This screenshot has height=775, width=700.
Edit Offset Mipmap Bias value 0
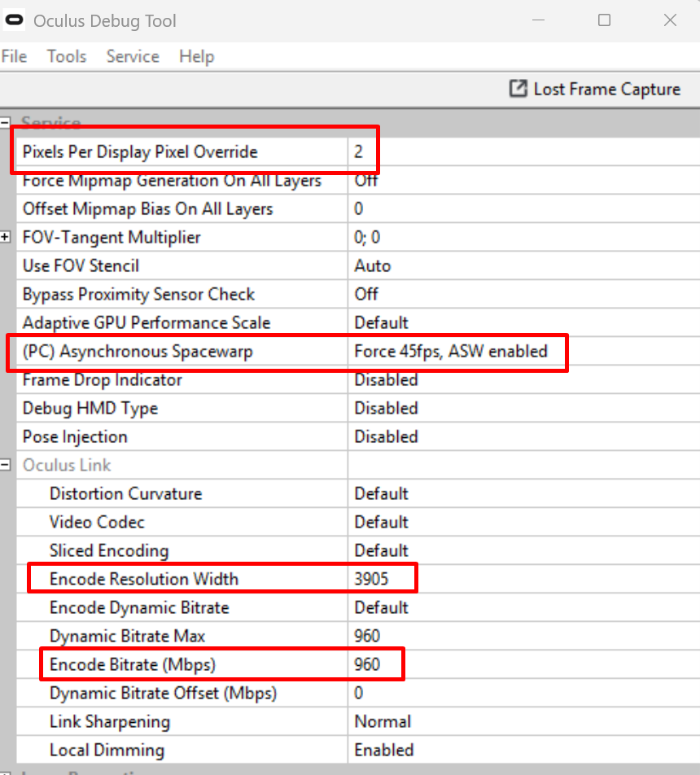358,208
